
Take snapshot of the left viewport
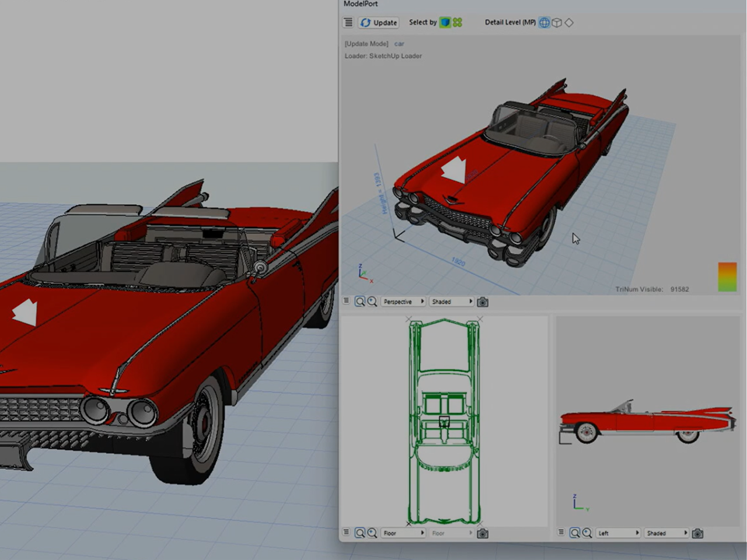click(x=697, y=533)
